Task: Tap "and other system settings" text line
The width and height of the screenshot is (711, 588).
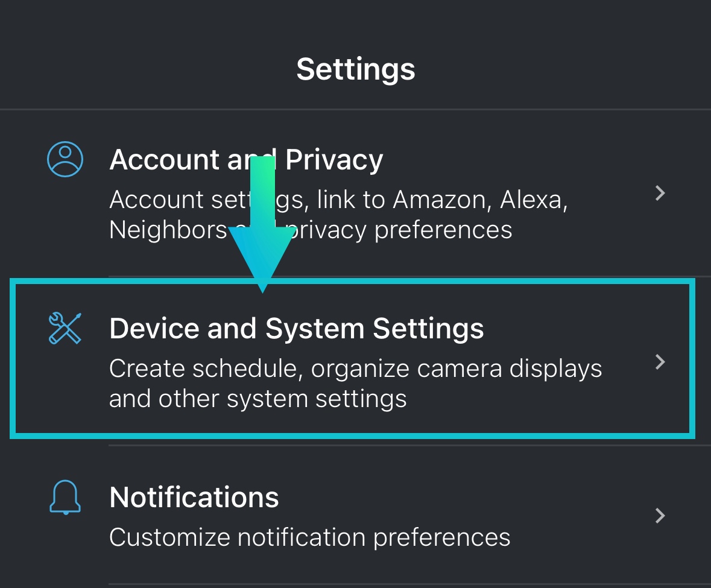Action: pos(258,399)
